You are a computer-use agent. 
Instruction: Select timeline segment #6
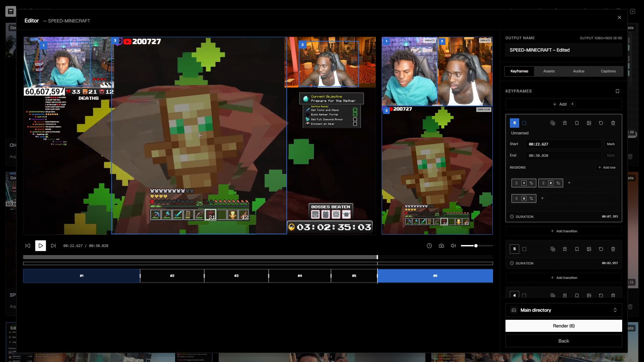coord(435,276)
